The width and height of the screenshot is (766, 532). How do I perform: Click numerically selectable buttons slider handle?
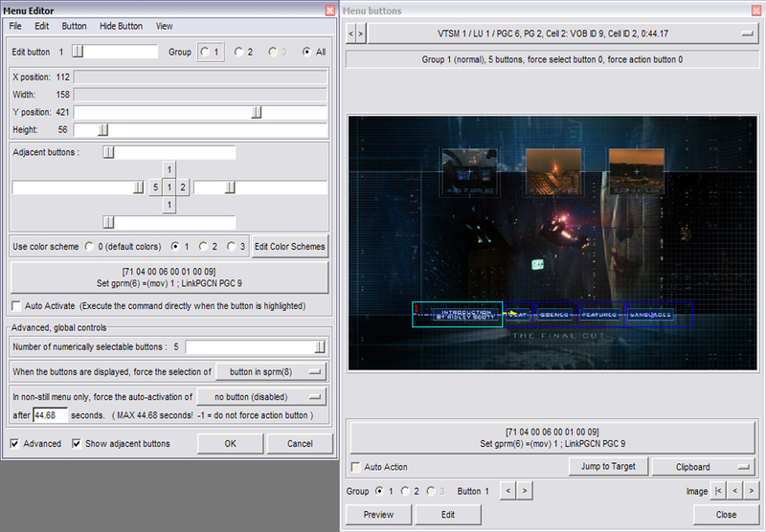tap(320, 347)
